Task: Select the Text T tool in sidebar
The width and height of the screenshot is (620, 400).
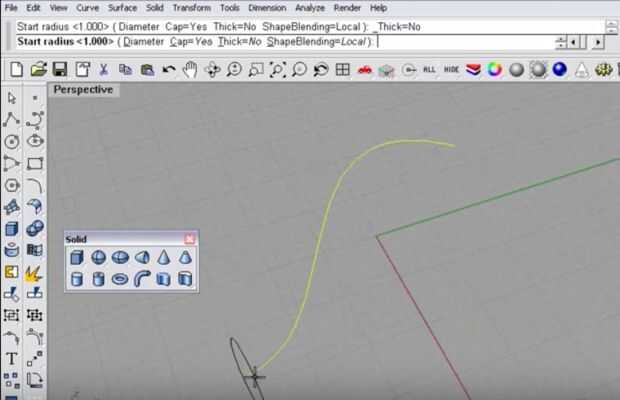Action: (11, 358)
